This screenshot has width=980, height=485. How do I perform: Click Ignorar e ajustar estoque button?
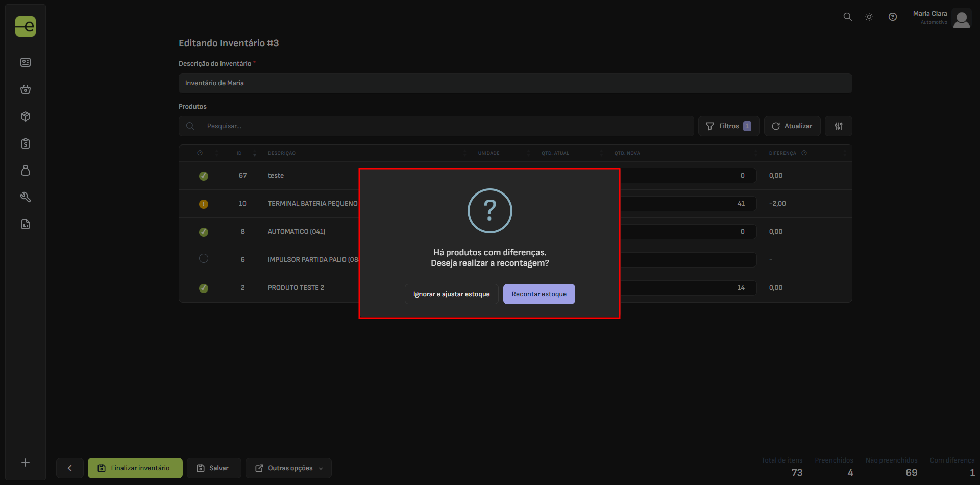tap(451, 294)
